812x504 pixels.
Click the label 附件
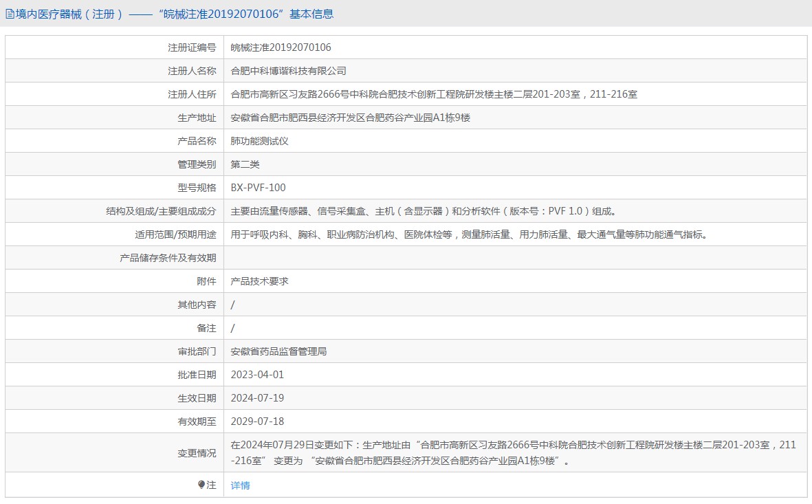206,281
